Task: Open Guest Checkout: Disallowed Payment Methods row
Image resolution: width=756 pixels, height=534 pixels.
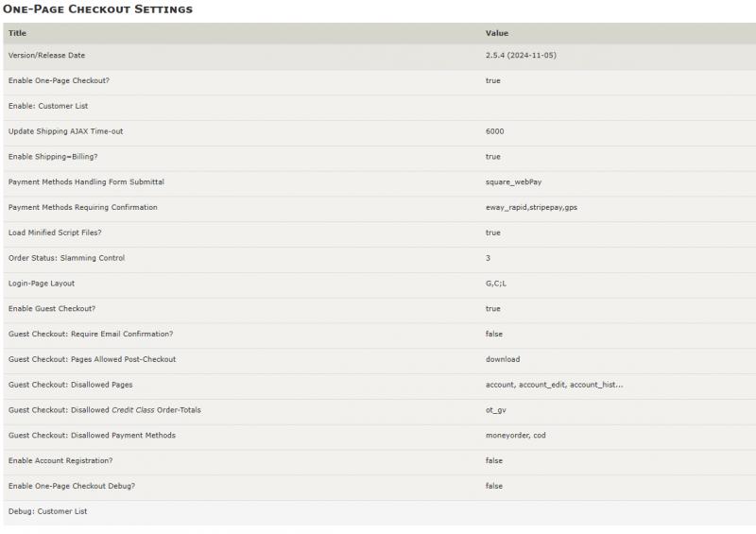Action: [380, 436]
